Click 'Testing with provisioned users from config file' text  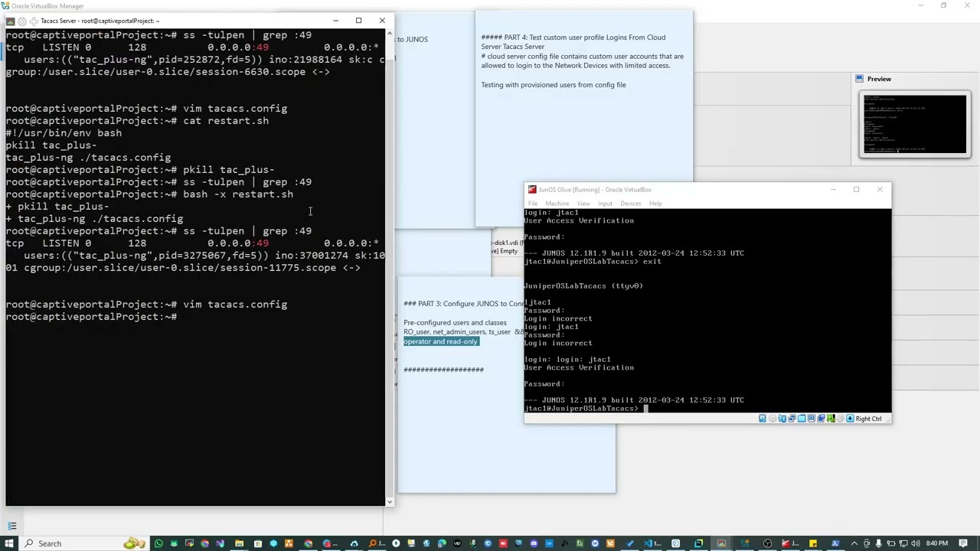coord(554,84)
